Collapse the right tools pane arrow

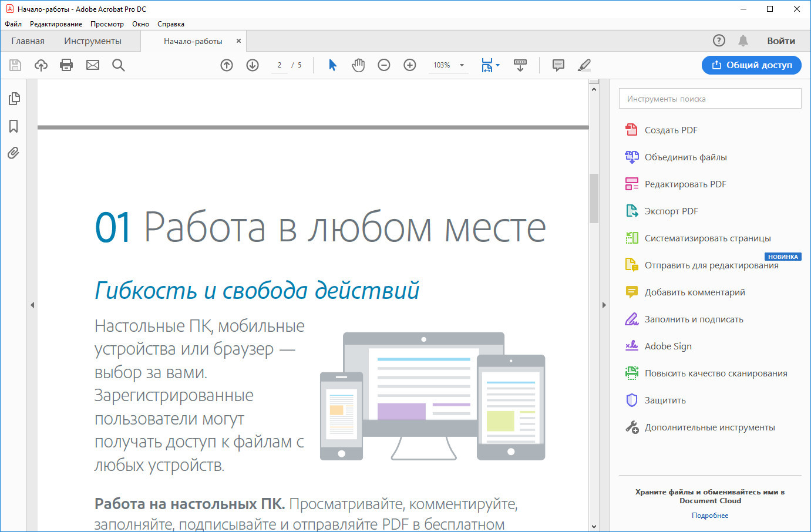point(604,305)
